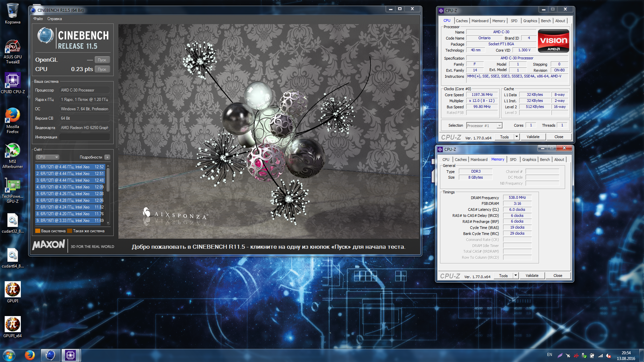
Task: Open the Файл menu in Cinebench
Action: 38,19
